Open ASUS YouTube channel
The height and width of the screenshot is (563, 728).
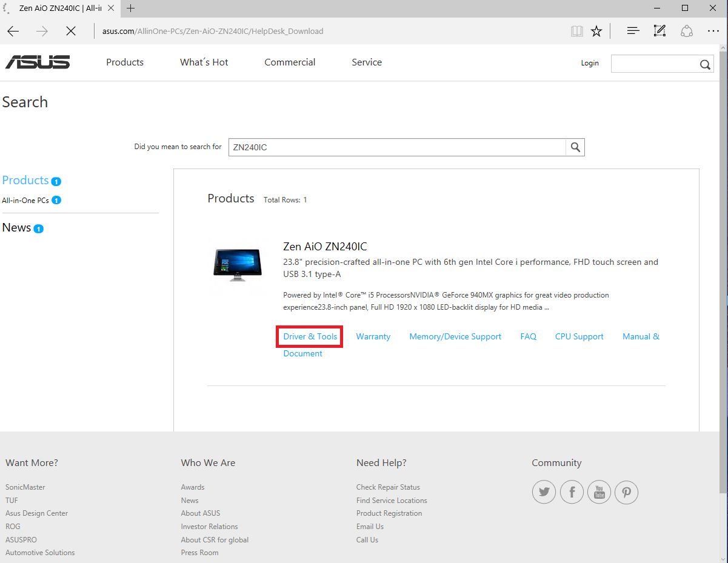[599, 492]
